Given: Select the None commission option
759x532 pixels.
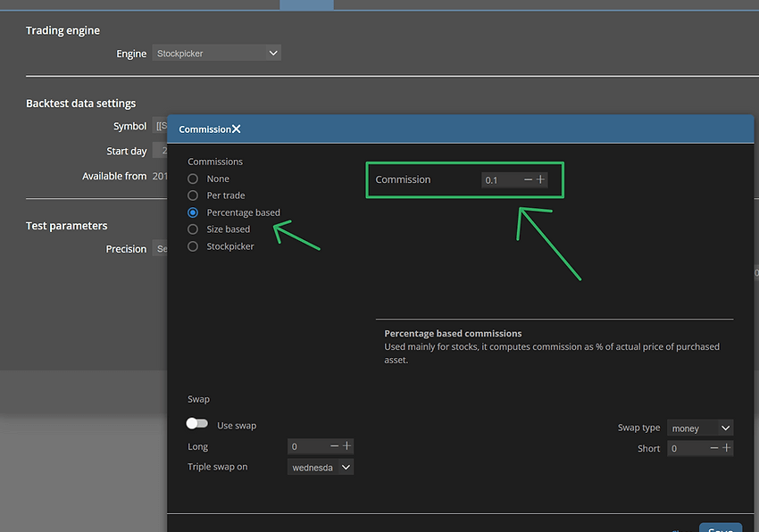Looking at the screenshot, I should pyautogui.click(x=193, y=179).
